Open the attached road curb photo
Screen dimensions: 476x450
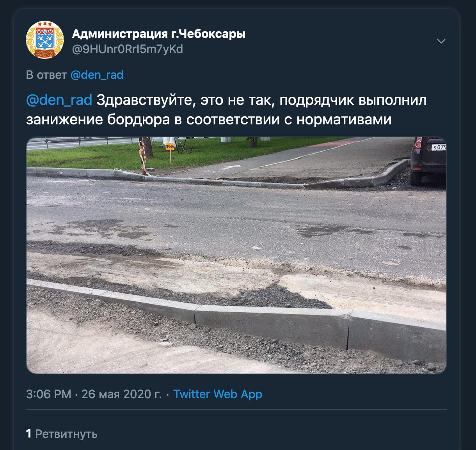[236, 255]
